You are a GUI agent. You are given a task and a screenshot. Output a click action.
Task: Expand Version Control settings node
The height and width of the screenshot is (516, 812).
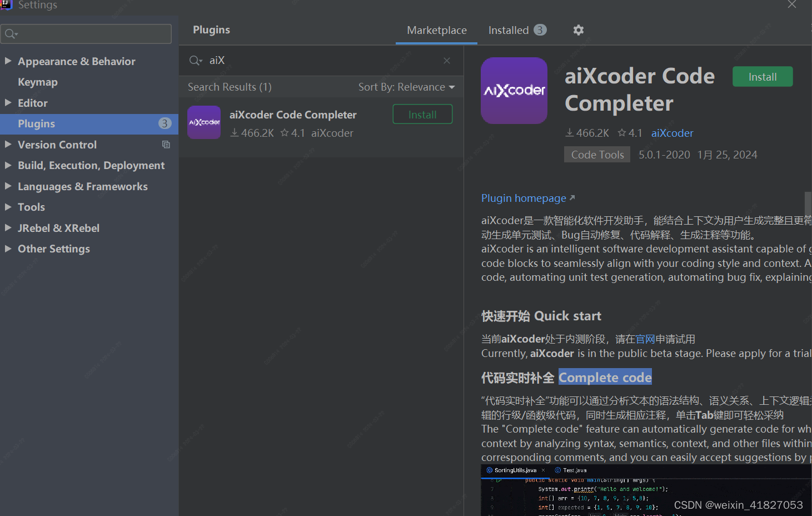8,144
